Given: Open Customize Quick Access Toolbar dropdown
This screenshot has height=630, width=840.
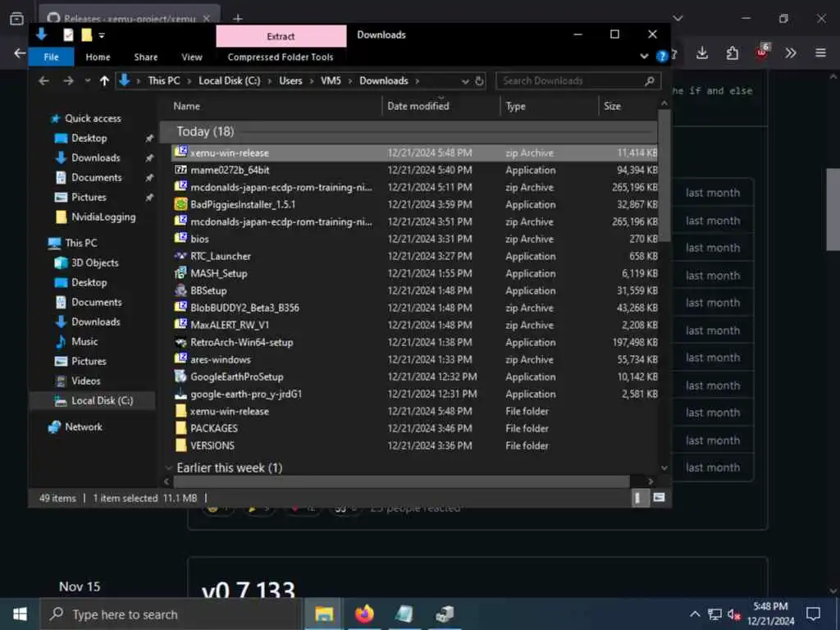Looking at the screenshot, I should [101, 36].
